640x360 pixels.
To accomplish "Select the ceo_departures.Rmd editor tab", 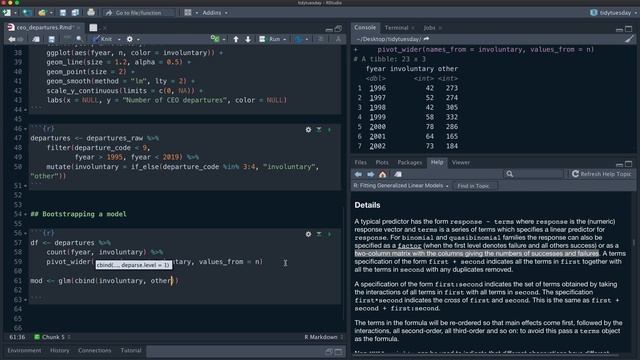I will pyautogui.click(x=44, y=28).
